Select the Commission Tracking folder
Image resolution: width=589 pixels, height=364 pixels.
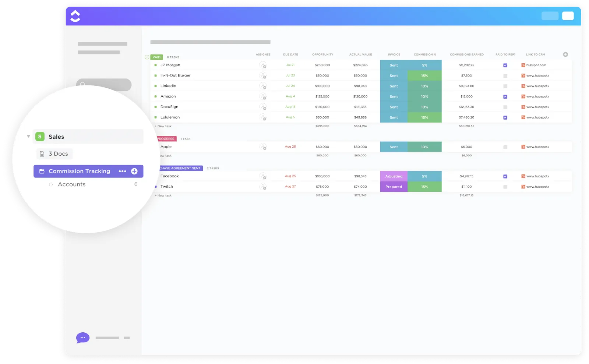click(88, 171)
